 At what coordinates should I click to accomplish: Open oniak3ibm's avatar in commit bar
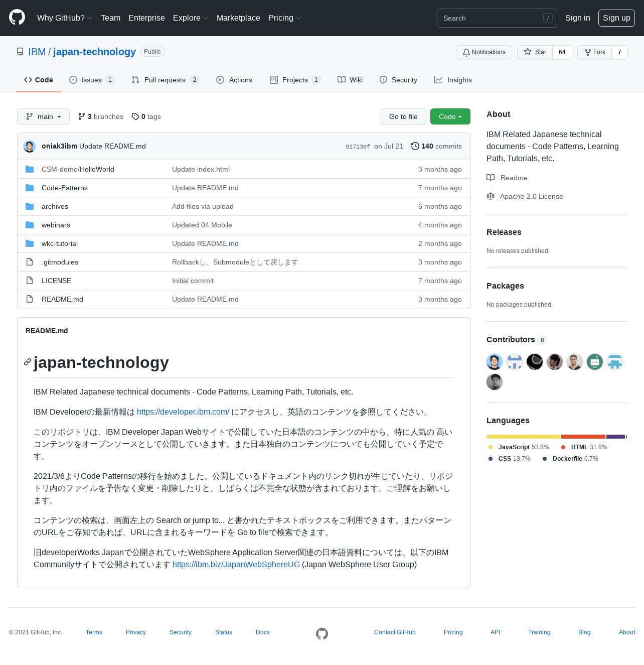[30, 146]
